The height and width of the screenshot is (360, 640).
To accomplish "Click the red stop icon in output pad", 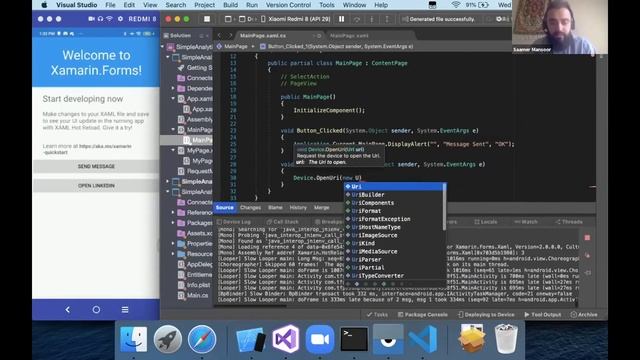I will coord(587,238).
